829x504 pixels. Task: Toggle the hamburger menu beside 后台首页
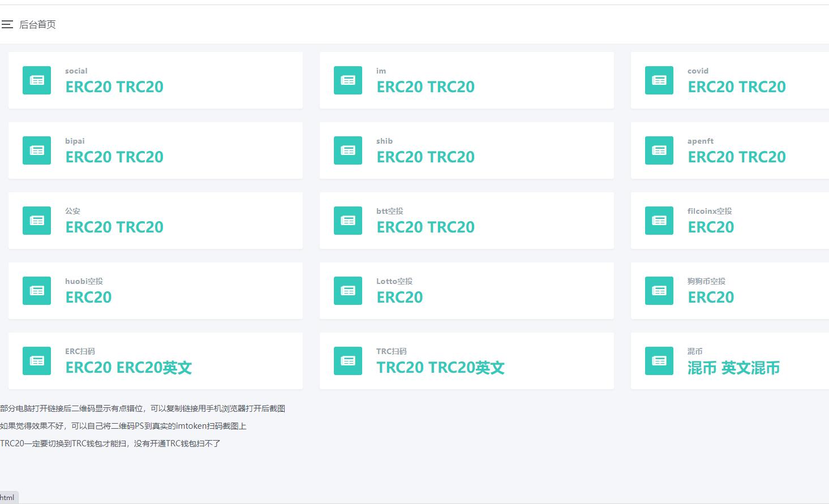(7, 24)
